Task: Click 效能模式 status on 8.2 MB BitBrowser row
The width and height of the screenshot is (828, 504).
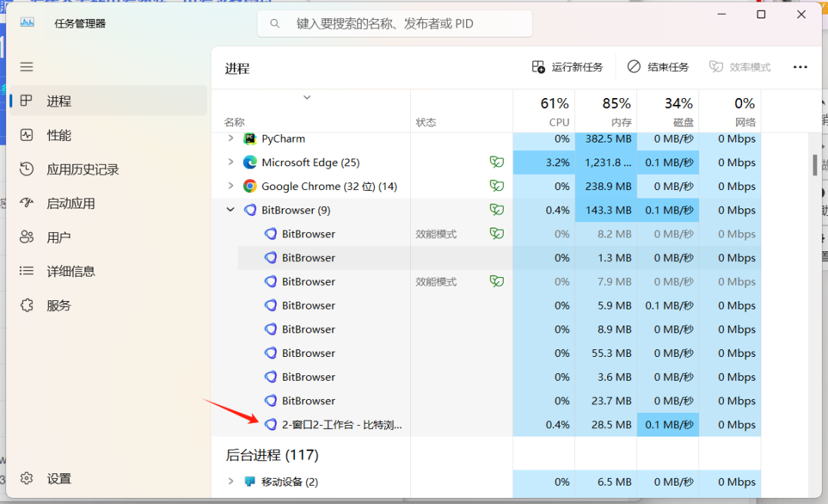Action: coord(435,234)
